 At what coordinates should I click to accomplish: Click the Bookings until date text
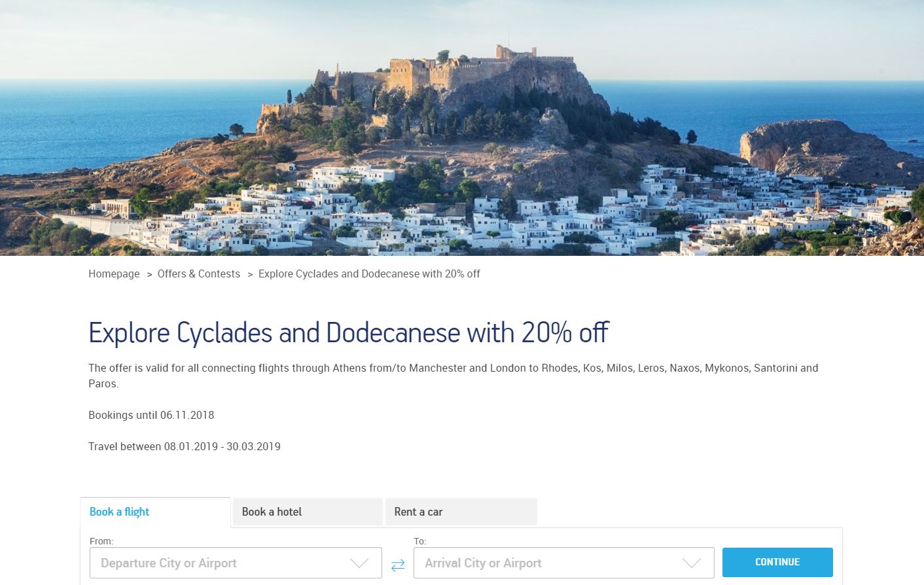151,415
